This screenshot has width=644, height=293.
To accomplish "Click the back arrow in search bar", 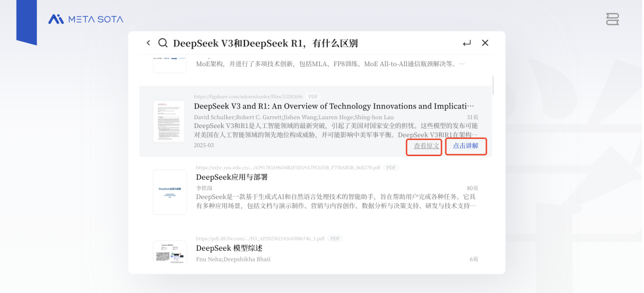I will [x=148, y=43].
